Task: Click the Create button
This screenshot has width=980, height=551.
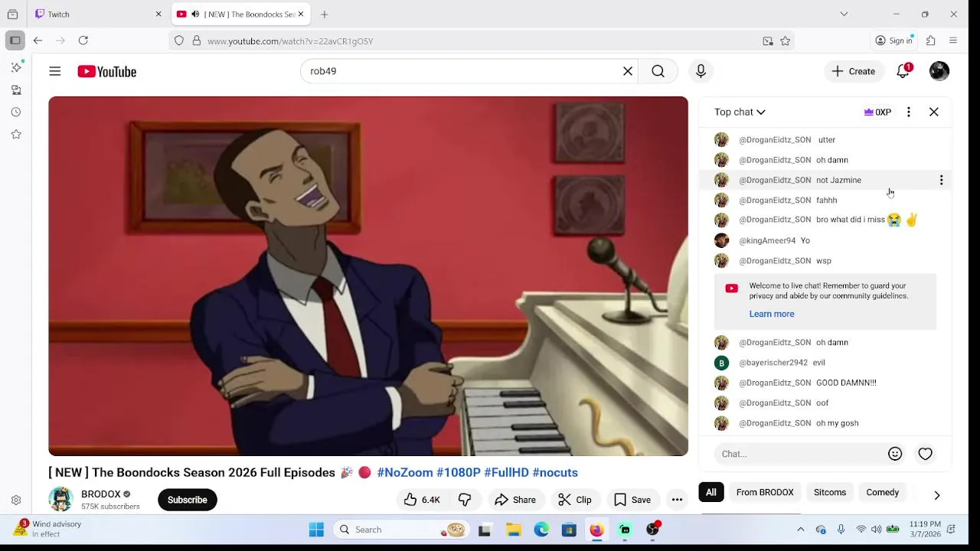Action: (x=854, y=71)
